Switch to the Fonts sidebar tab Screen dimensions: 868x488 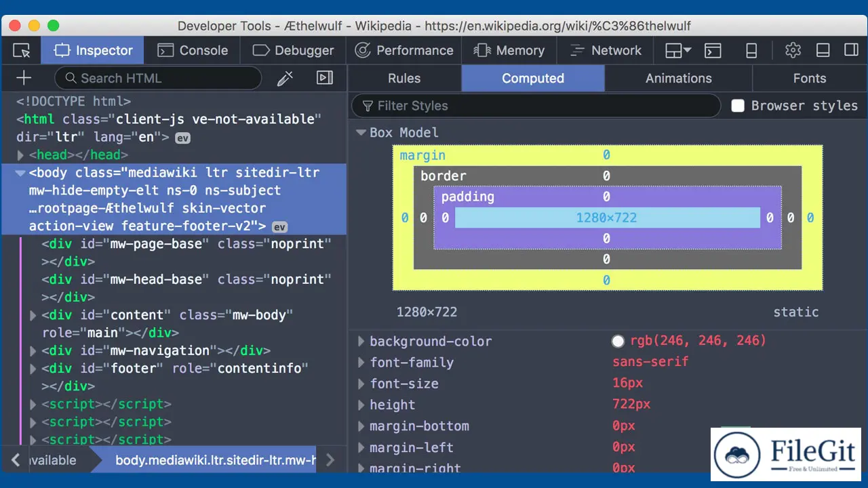810,79
